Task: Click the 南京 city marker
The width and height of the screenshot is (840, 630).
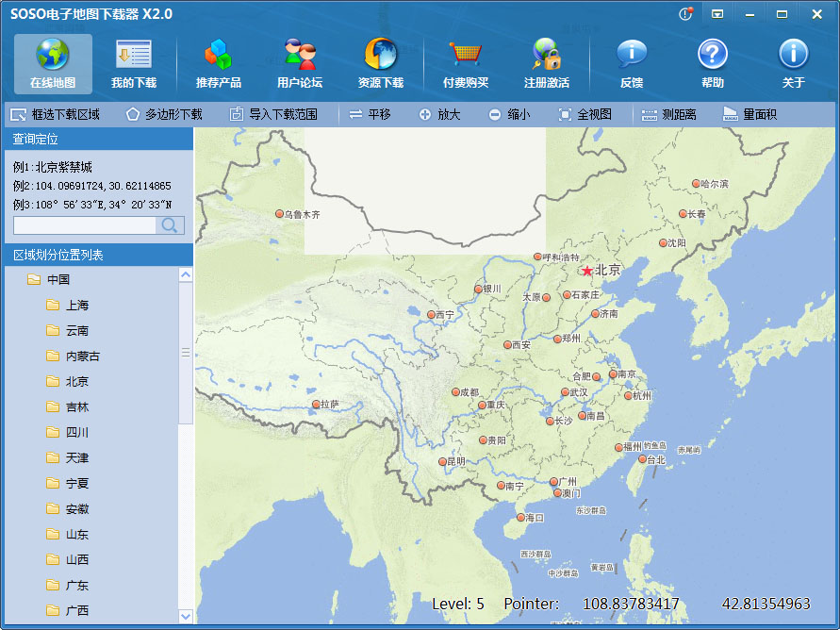Action: [x=613, y=373]
